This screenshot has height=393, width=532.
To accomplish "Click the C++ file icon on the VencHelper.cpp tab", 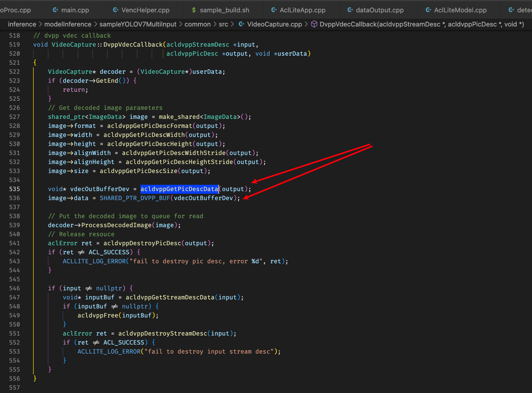I will click(116, 10).
